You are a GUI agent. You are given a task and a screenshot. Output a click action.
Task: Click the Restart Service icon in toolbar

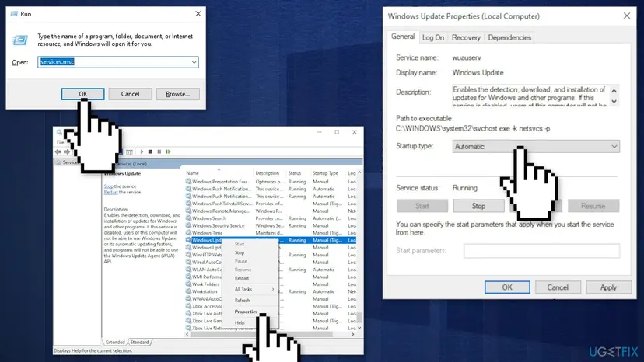point(169,151)
